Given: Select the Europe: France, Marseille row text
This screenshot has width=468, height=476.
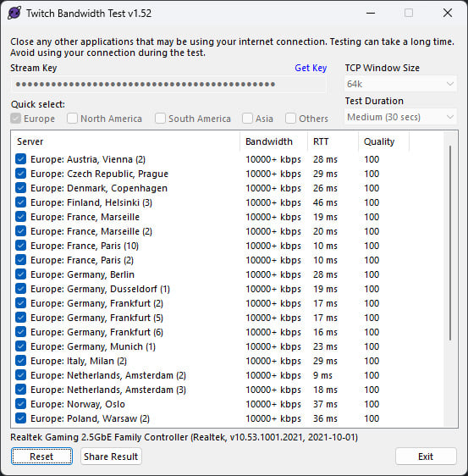Looking at the screenshot, I should coord(85,217).
